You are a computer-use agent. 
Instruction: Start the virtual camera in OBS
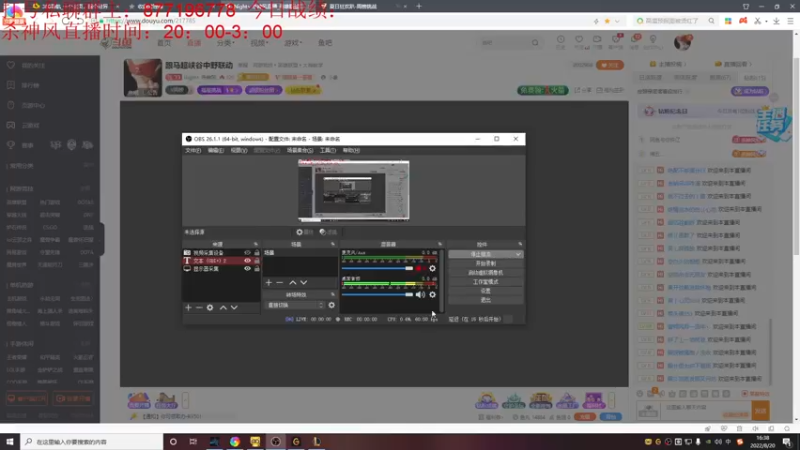coord(486,272)
